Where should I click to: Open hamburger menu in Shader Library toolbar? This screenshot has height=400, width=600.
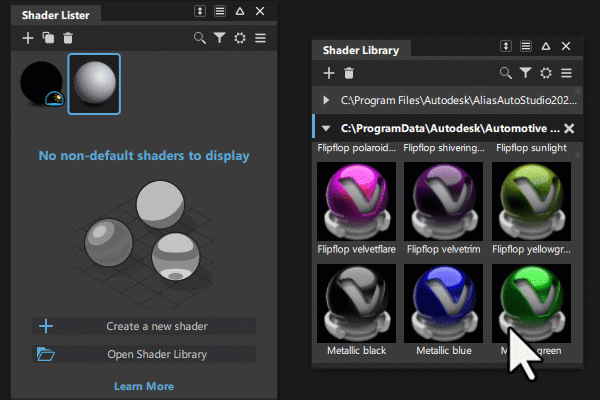click(x=567, y=73)
